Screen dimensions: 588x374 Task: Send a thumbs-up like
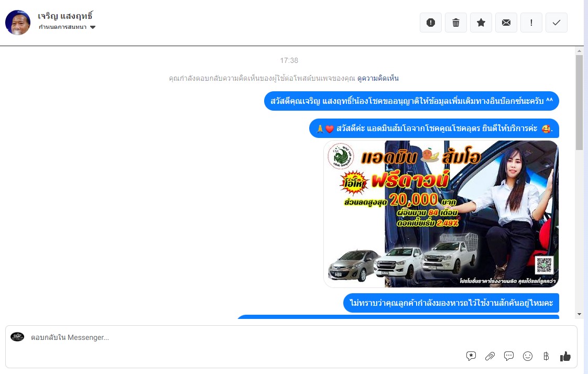click(x=565, y=356)
